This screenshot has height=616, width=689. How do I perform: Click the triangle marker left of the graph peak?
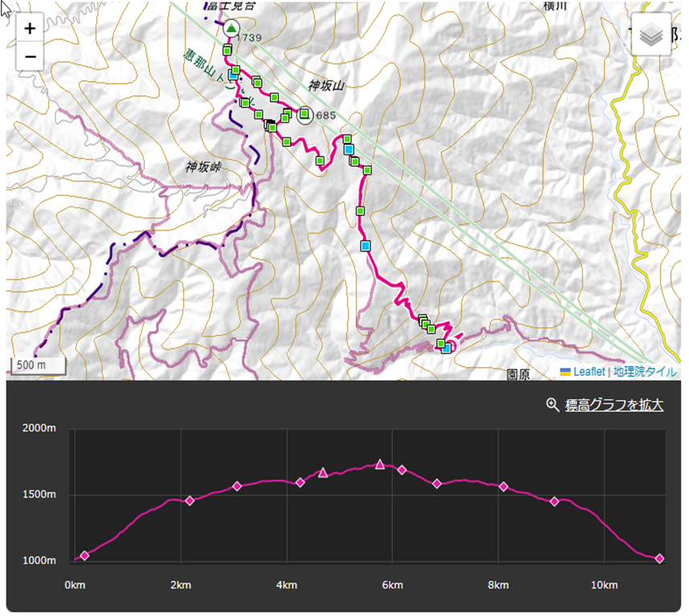point(323,473)
